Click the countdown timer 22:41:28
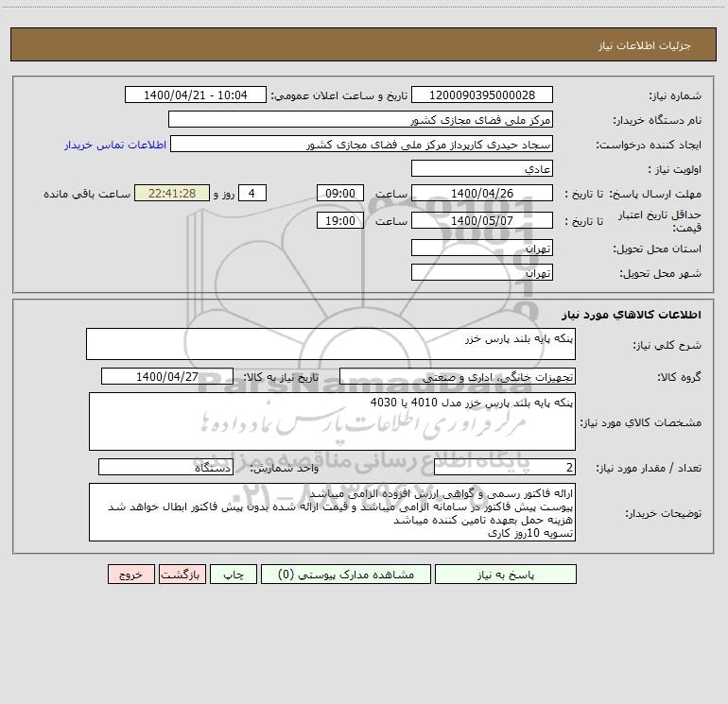 click(172, 193)
